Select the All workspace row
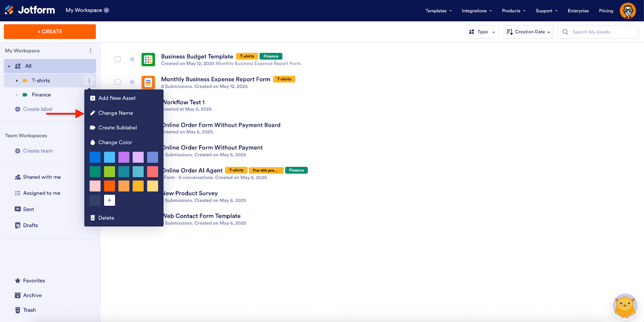 [x=50, y=66]
